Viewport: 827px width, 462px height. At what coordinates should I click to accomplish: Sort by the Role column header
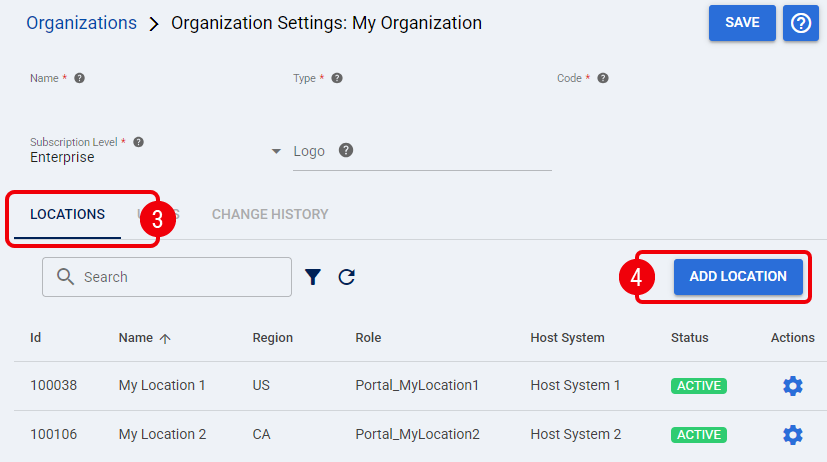[x=368, y=338]
